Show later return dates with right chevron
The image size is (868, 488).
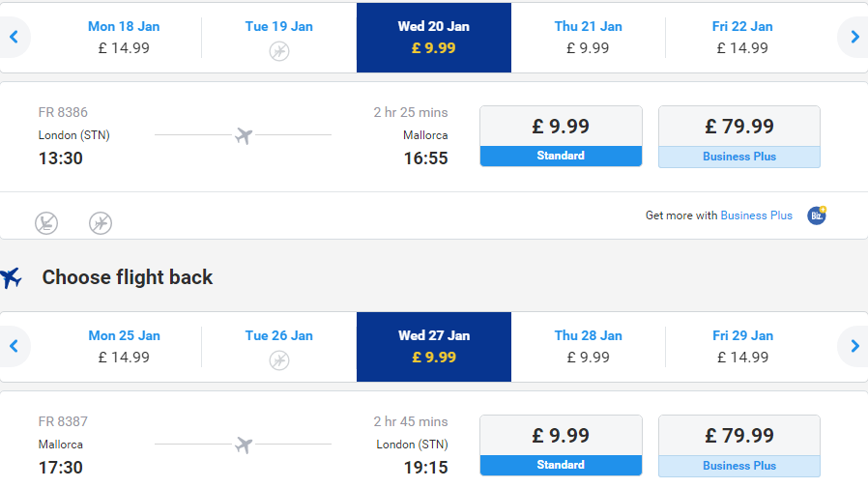[x=854, y=346]
